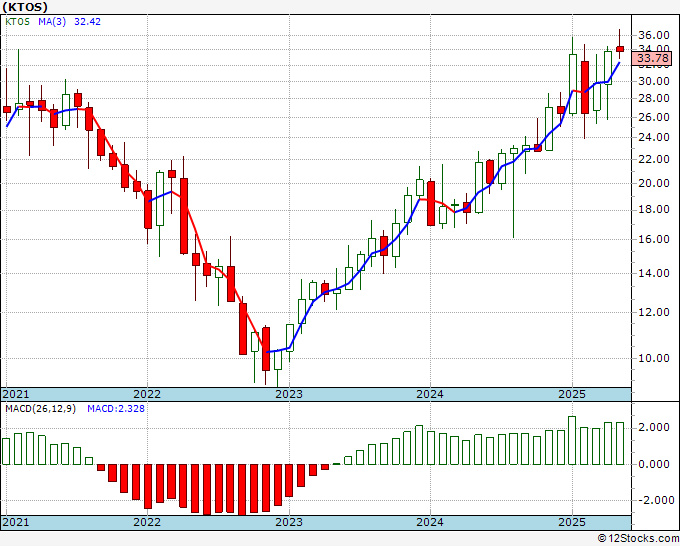The height and width of the screenshot is (546, 680).
Task: Click 2024 on the MACD panel axis
Action: 430,522
